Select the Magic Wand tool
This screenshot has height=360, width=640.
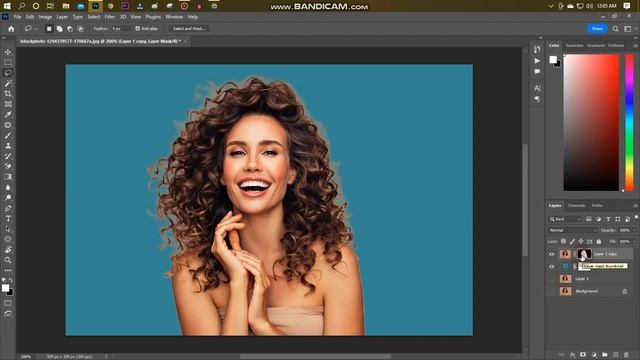[x=8, y=83]
